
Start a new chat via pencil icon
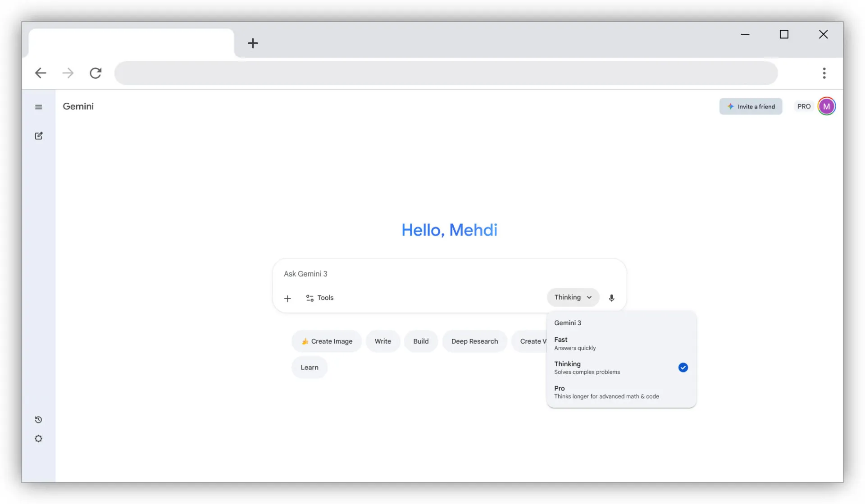coord(39,136)
